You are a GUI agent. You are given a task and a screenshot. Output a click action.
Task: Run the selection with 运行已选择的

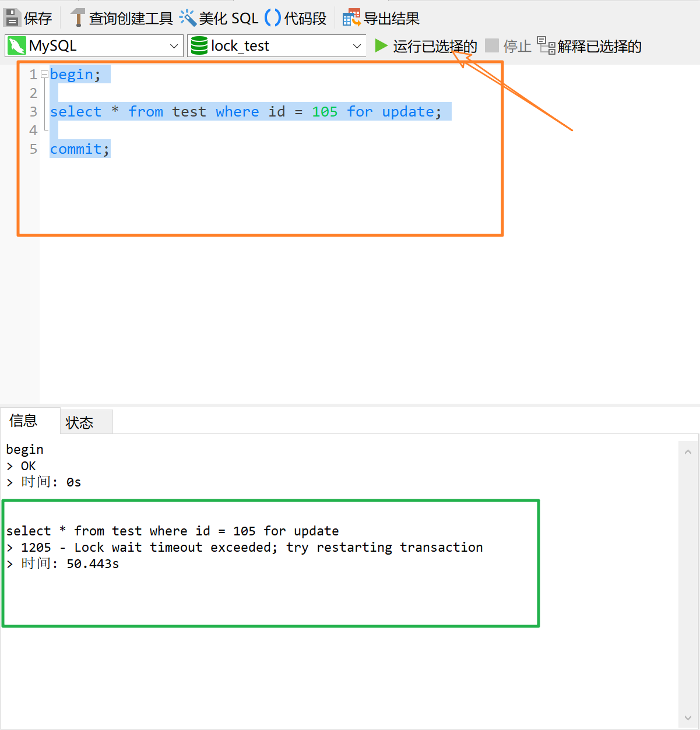coord(435,46)
